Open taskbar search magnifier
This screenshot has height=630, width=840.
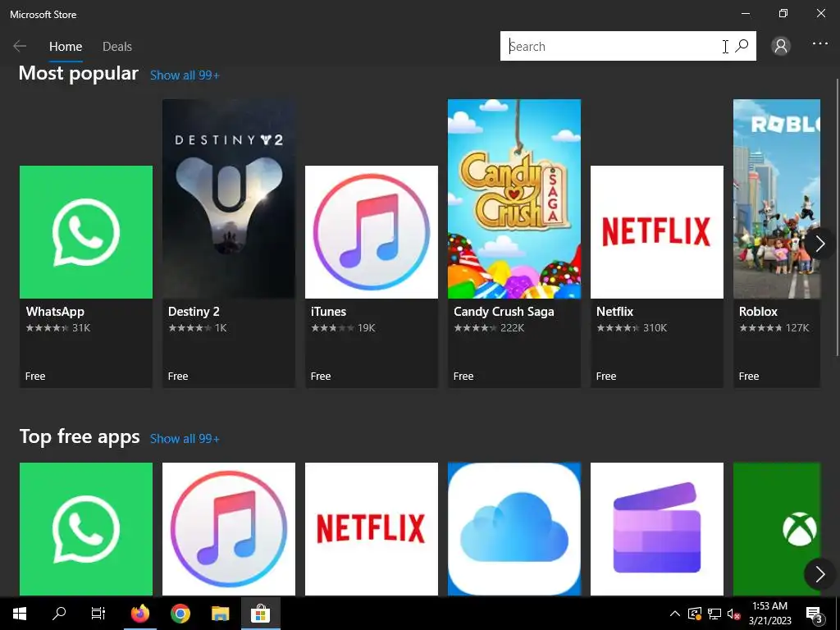click(59, 614)
